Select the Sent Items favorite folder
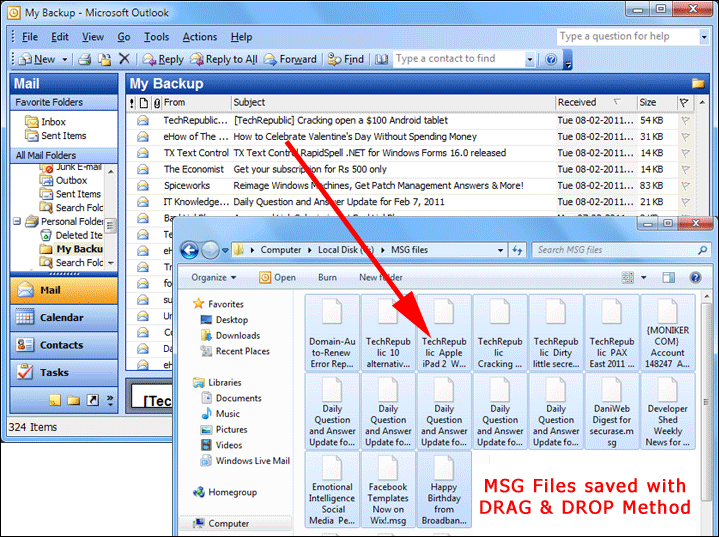 point(56,136)
